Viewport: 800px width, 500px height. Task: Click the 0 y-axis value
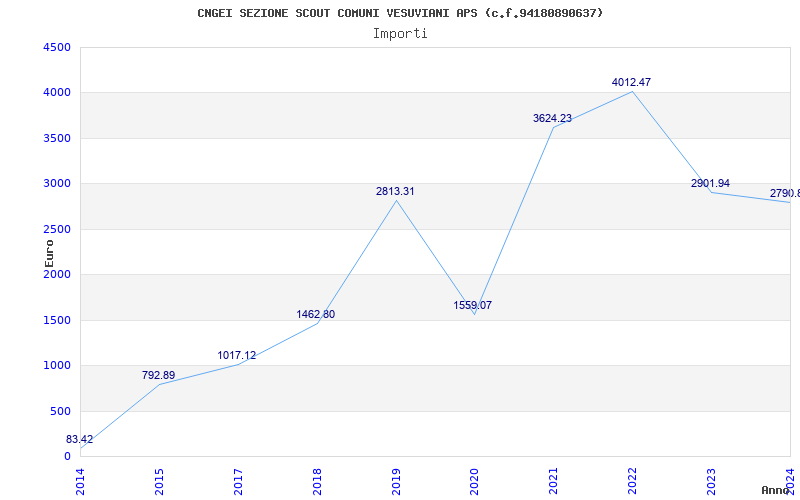(x=67, y=457)
